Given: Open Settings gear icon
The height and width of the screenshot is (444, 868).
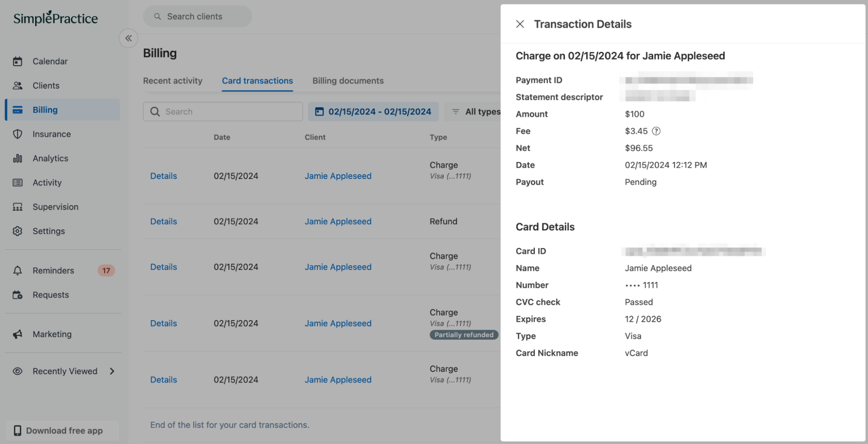Looking at the screenshot, I should click(17, 231).
